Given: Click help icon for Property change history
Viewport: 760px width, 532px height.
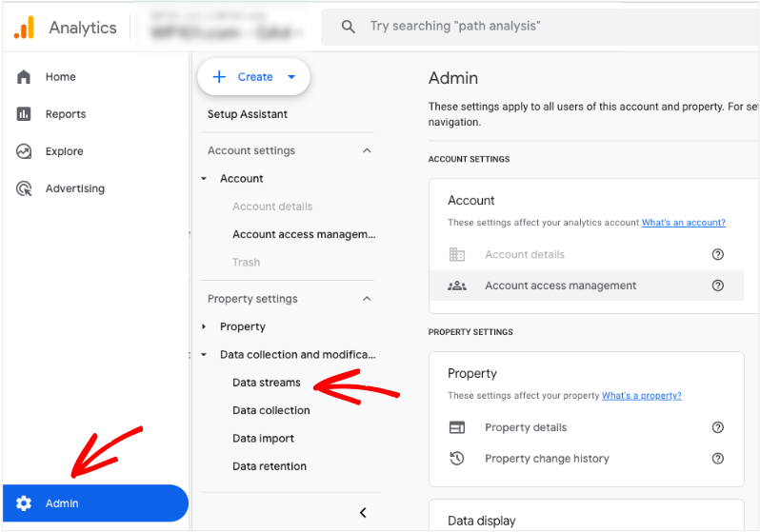Looking at the screenshot, I should 718,459.
